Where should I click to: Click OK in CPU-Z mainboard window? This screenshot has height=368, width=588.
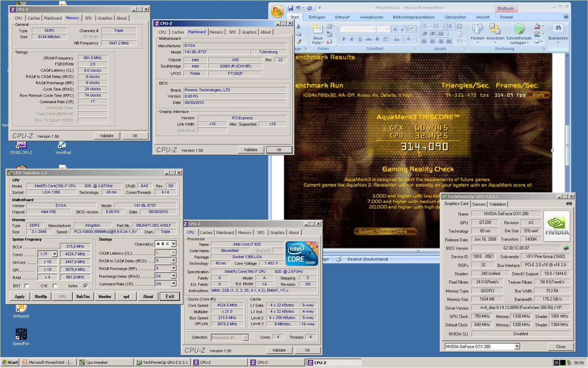[279, 150]
